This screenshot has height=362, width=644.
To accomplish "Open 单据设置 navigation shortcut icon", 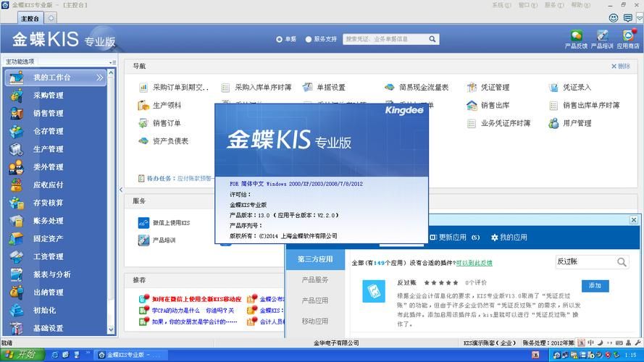I will 308,88.
